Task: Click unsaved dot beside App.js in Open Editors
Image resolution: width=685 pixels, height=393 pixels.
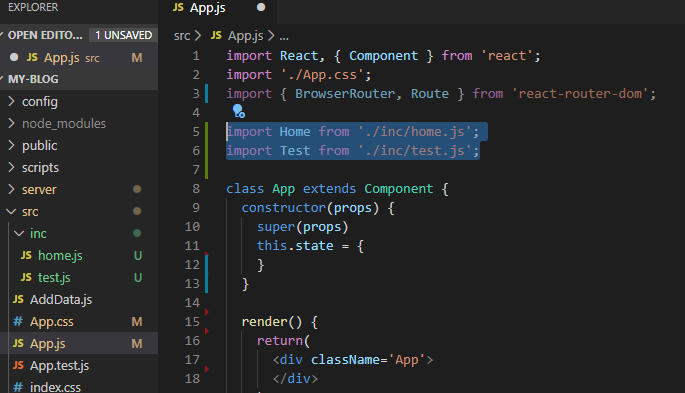Action: [14, 57]
